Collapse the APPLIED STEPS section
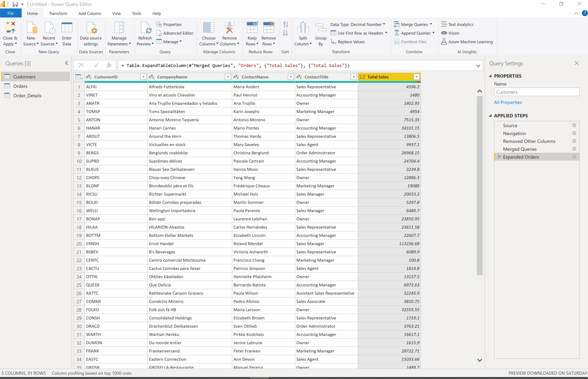Screen dimensions: 588x379 pos(490,116)
